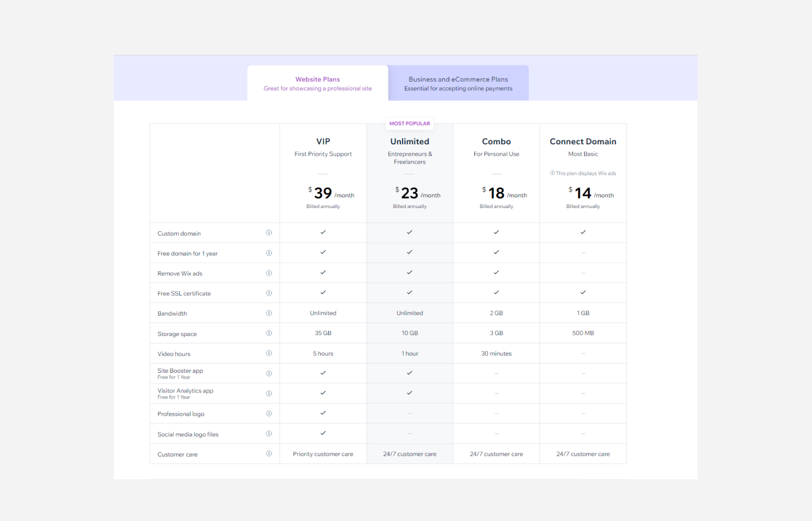Click the Visitor Analytics app info icon
The height and width of the screenshot is (521, 812).
coord(269,393)
